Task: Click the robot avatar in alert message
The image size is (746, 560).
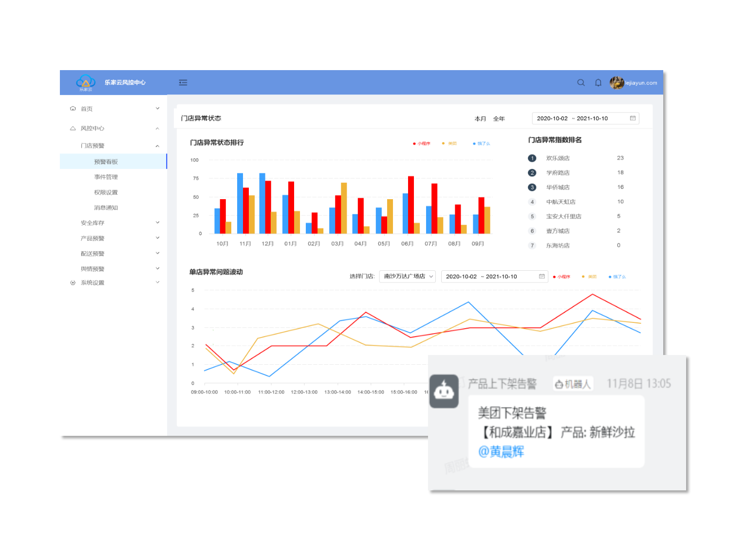Action: point(444,391)
